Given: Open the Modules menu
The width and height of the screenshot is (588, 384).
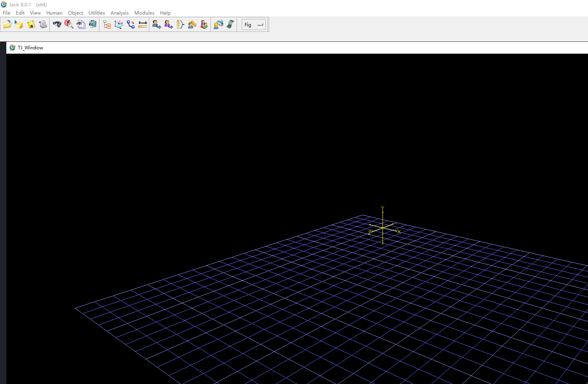Looking at the screenshot, I should (x=144, y=13).
